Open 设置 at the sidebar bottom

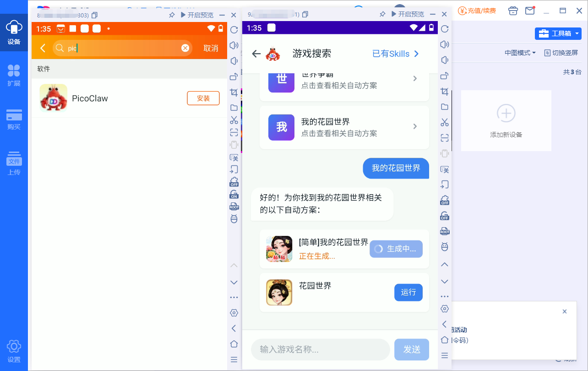point(14,352)
